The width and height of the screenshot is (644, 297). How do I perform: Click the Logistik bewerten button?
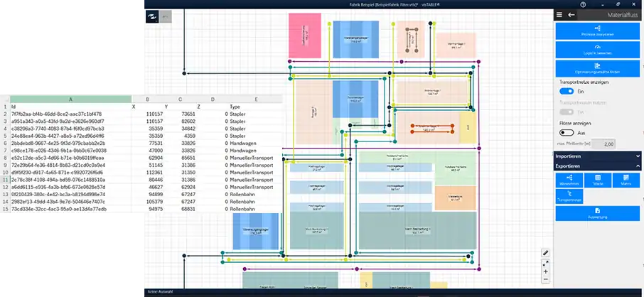tap(598, 50)
